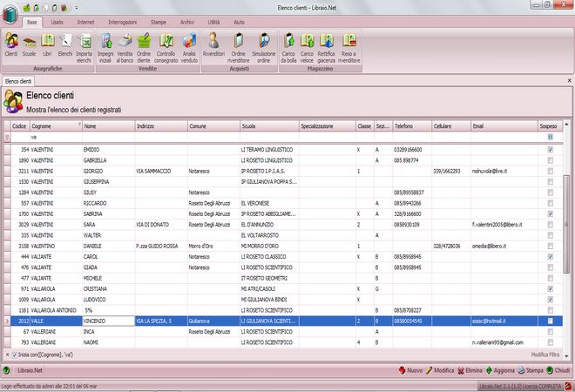
Task: Disable the Inizia con Cognome filter checkbox
Action: 15,355
